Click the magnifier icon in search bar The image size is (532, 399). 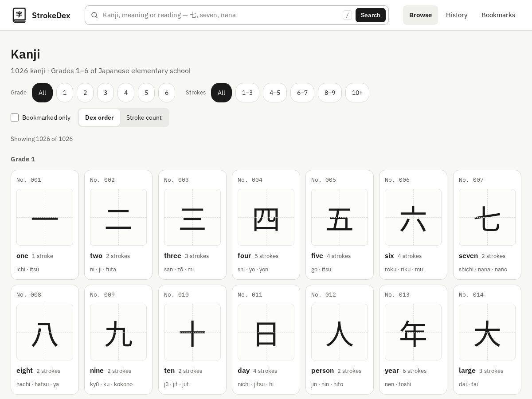tap(94, 15)
